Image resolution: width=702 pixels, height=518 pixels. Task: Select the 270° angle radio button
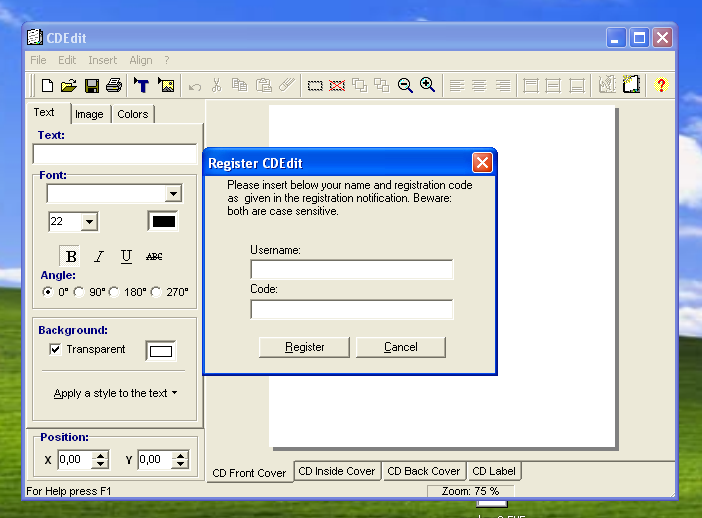(156, 292)
